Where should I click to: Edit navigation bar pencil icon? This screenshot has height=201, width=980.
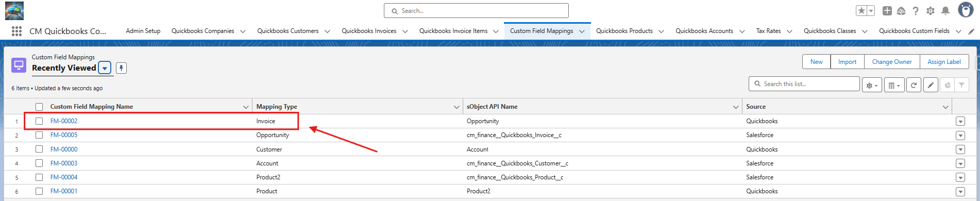pos(971,31)
